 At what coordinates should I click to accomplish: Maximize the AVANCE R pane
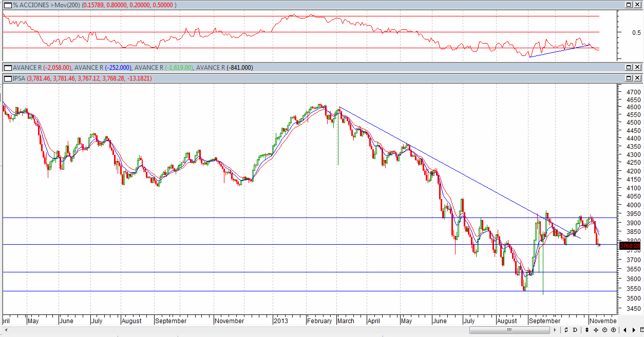pyautogui.click(x=629, y=68)
